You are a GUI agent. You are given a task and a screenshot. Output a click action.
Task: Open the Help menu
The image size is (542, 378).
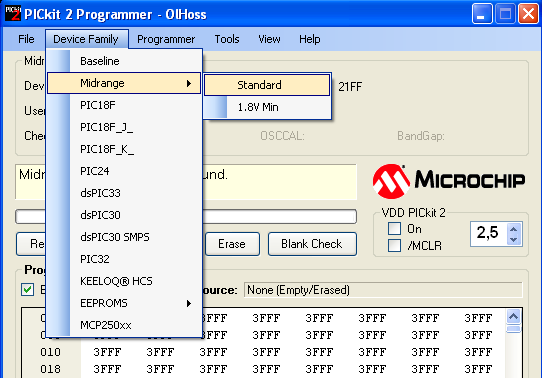click(x=309, y=39)
